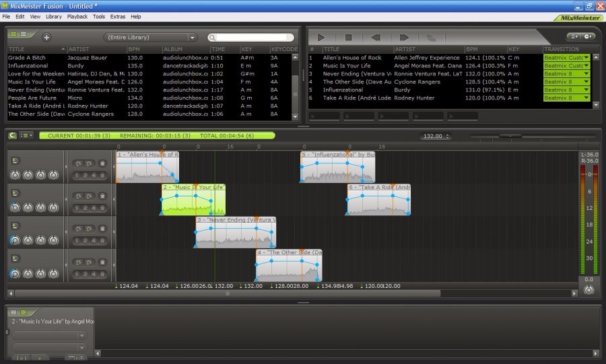The width and height of the screenshot is (606, 364).
Task: Click the green C icon above the timeline
Action: click(12, 135)
